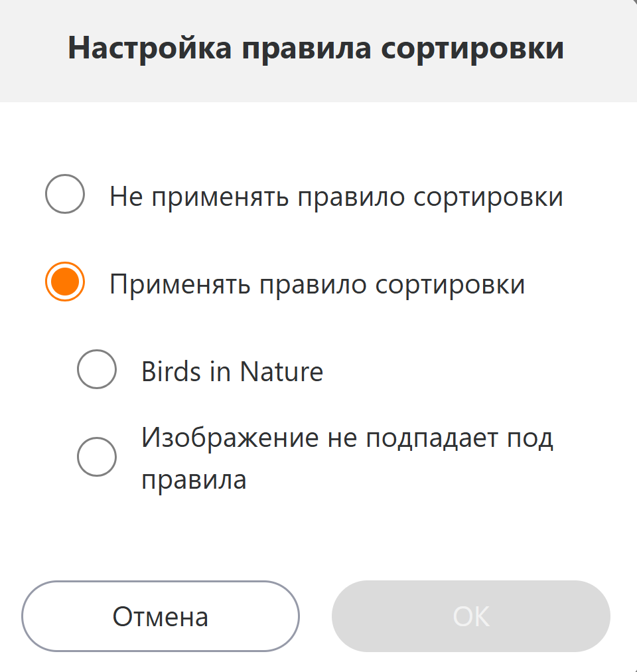
Task: Pick the Birds in Nature sorting rule
Action: (x=97, y=369)
